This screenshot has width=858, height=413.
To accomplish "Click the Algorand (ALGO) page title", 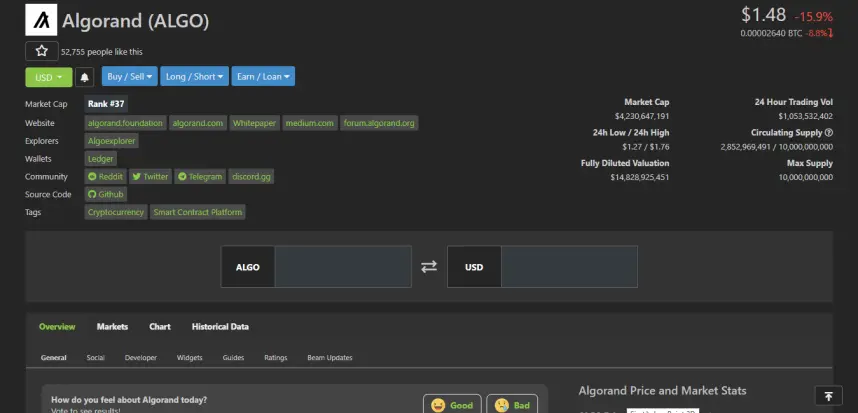I will pyautogui.click(x=136, y=21).
